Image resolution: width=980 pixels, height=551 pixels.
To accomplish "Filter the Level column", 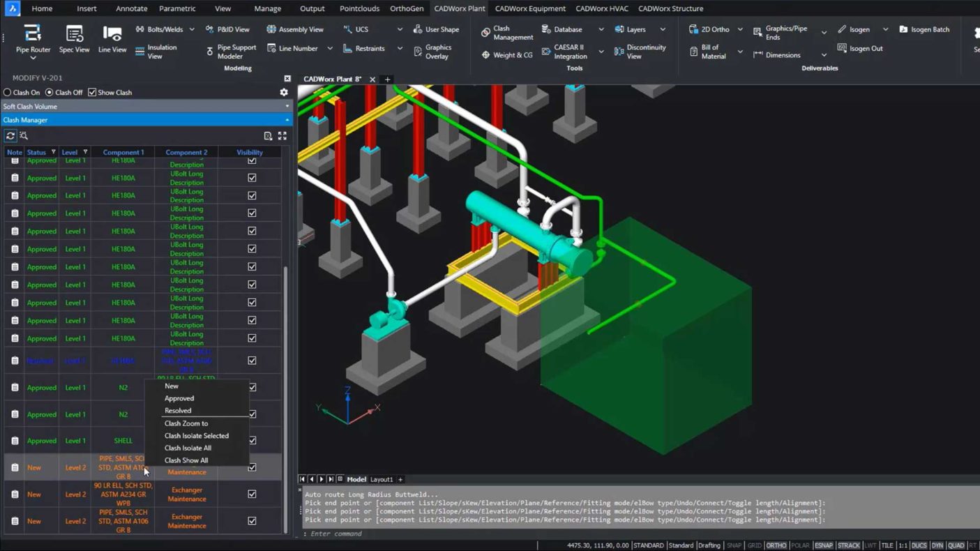I will pos(85,152).
